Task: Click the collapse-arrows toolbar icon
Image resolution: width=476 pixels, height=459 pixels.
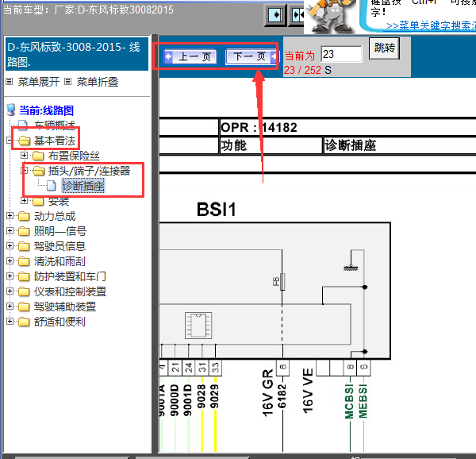Action: click(297, 15)
